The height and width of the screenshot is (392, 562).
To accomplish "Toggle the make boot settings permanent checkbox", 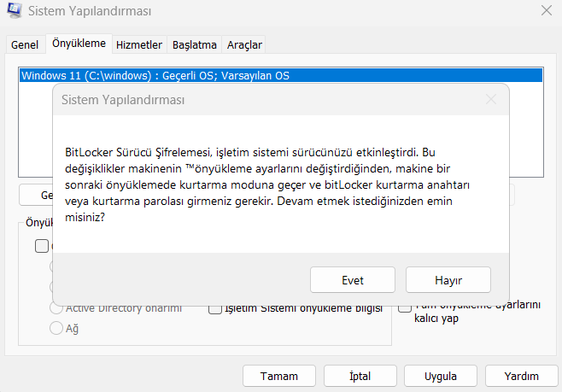I will coord(406,307).
